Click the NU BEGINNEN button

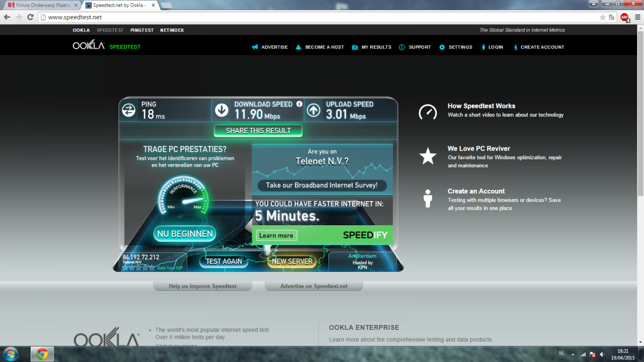[185, 233]
